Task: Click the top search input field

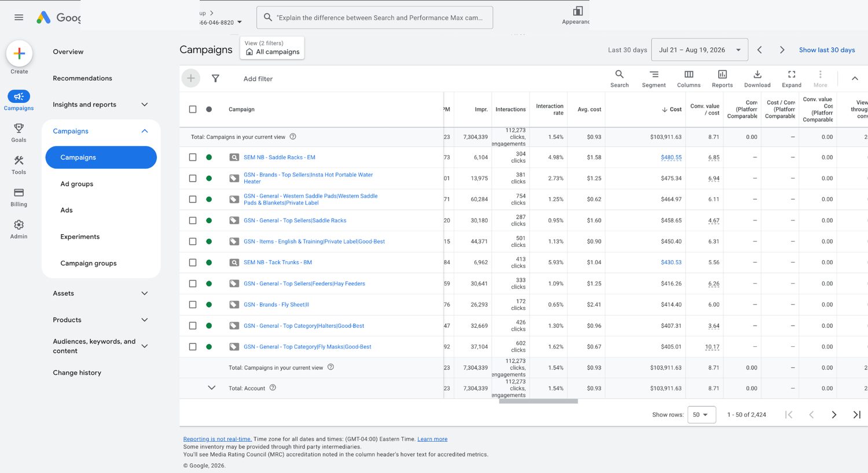Action: [x=375, y=17]
